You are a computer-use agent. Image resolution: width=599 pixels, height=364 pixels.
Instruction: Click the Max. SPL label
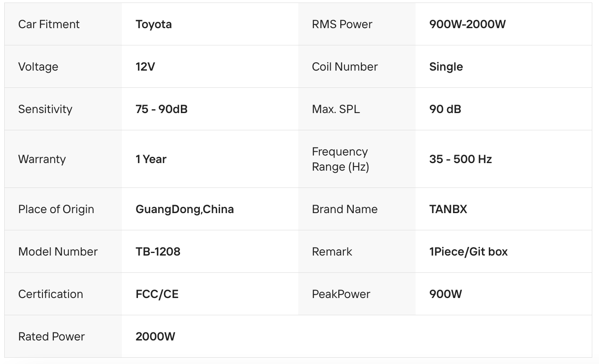[336, 109]
